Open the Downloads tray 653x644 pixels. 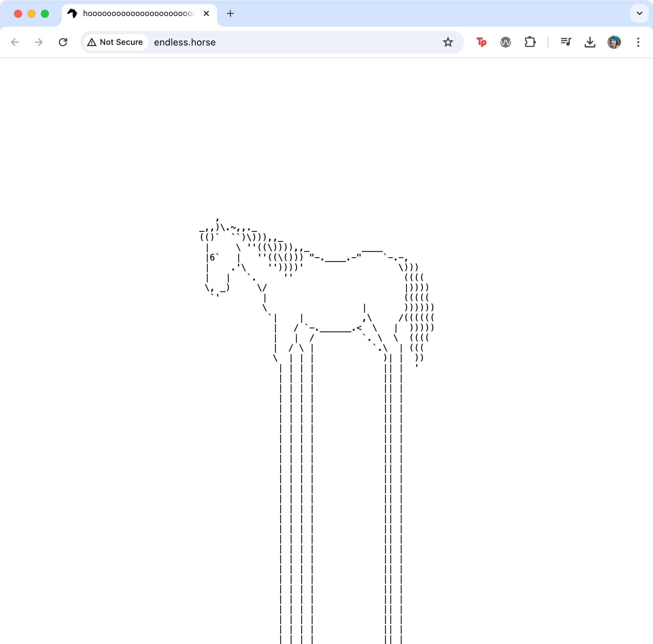click(589, 42)
